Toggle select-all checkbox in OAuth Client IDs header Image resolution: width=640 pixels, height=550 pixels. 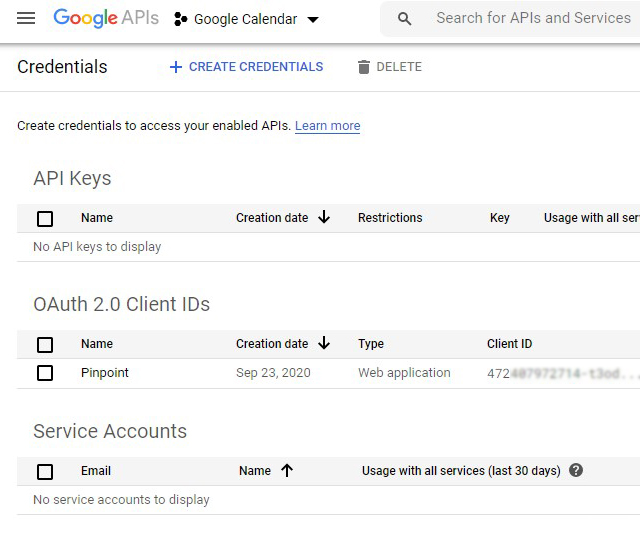point(45,344)
